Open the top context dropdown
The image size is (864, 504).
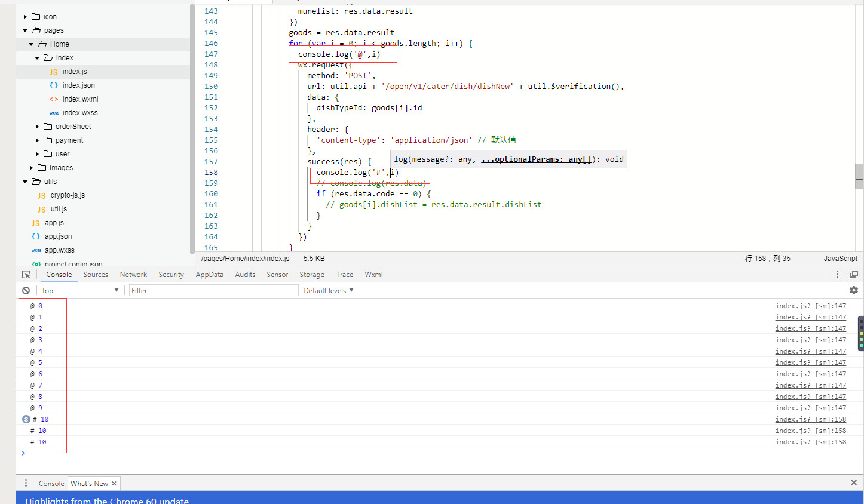point(80,290)
